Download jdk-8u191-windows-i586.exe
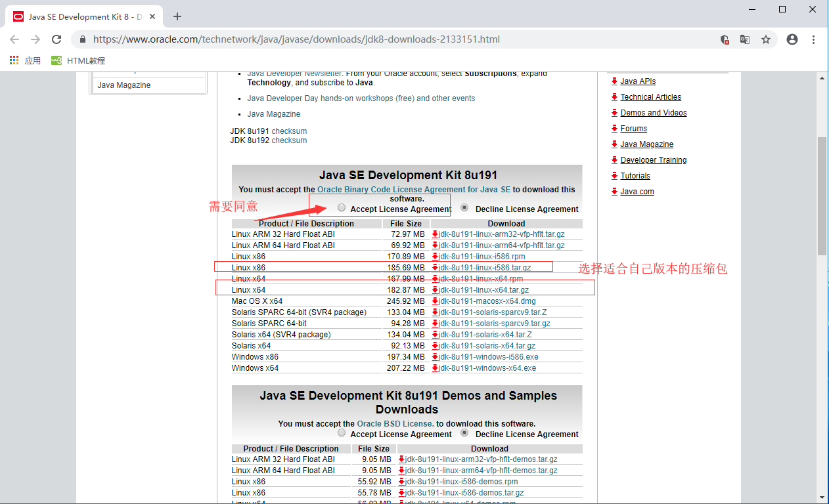 488,357
